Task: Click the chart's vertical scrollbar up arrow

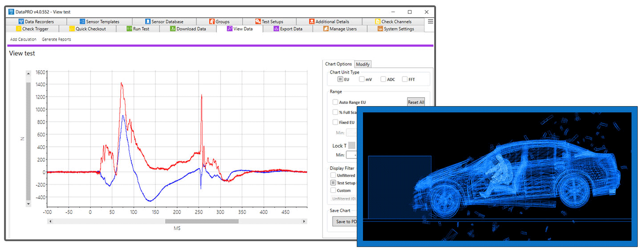Action: 29,74
